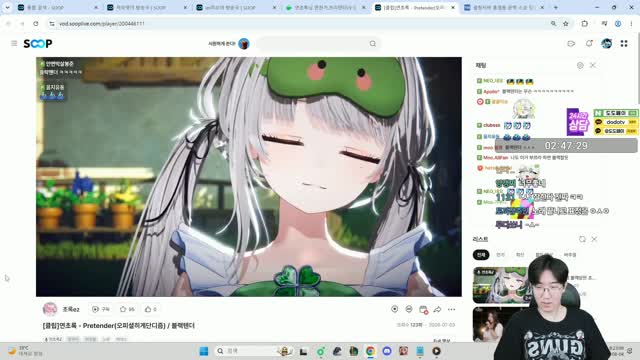The height and width of the screenshot is (360, 640).
Task: Close the chat panel
Action: click(x=593, y=65)
